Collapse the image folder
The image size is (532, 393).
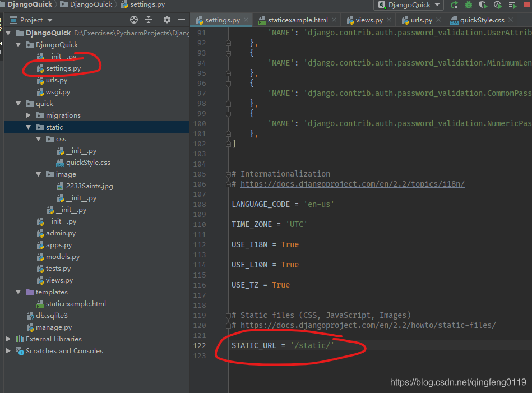pyautogui.click(x=39, y=174)
